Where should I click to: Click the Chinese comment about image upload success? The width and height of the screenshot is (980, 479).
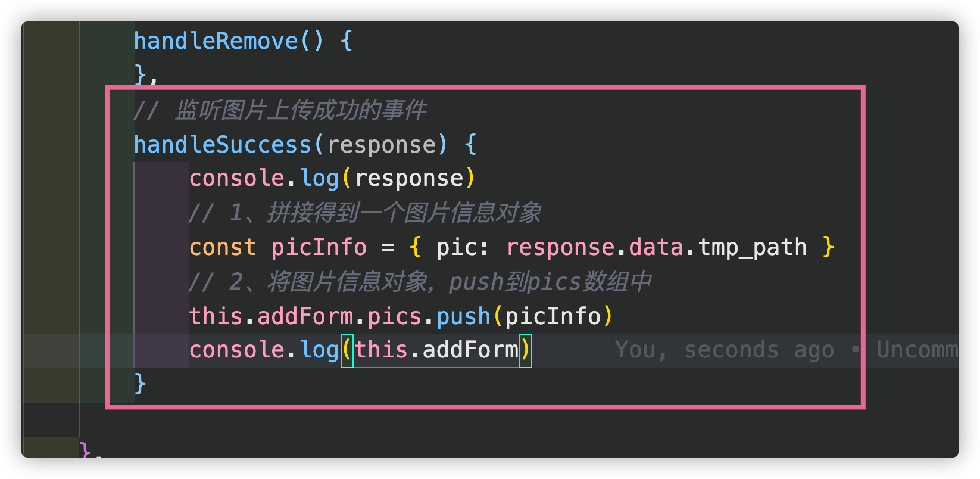coord(280,110)
